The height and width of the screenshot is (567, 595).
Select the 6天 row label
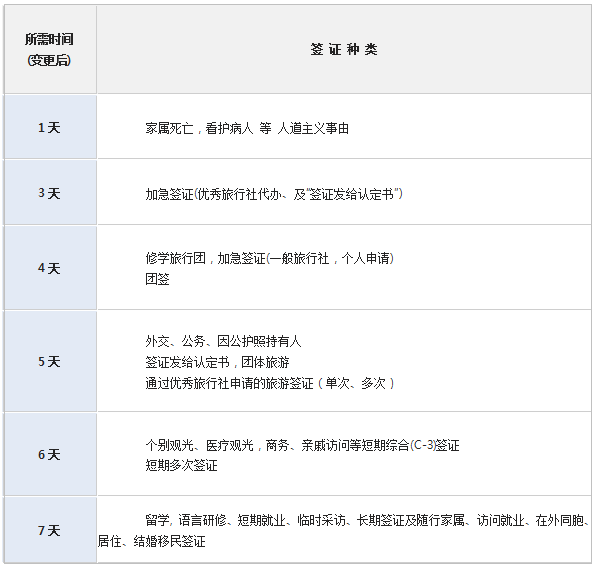[49, 454]
